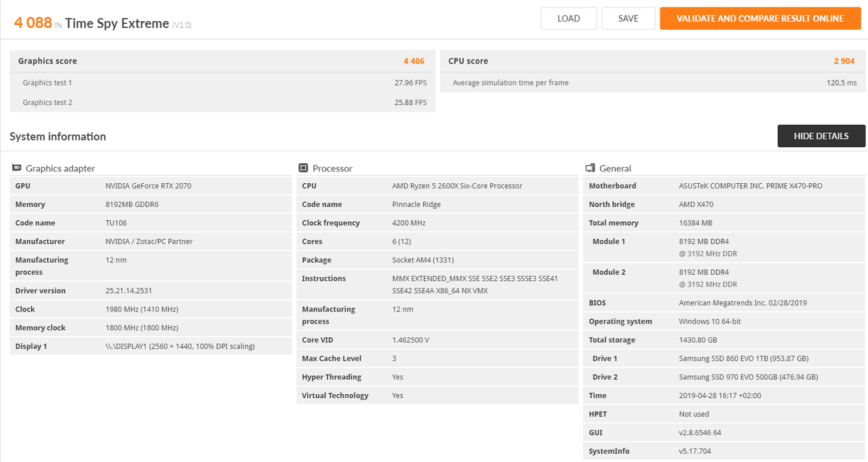Click the Virtual Technology Yes value

point(397,396)
